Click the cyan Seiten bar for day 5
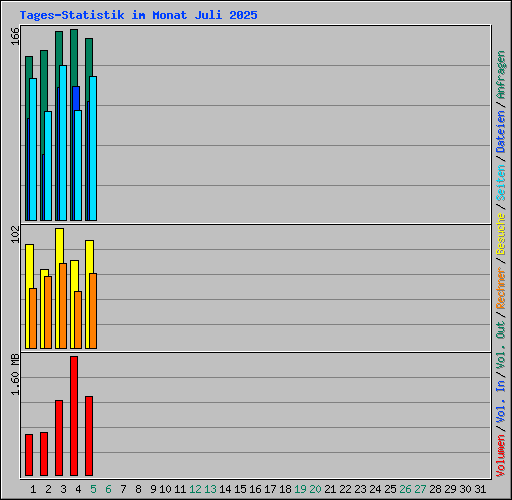The image size is (512, 500). [93, 148]
